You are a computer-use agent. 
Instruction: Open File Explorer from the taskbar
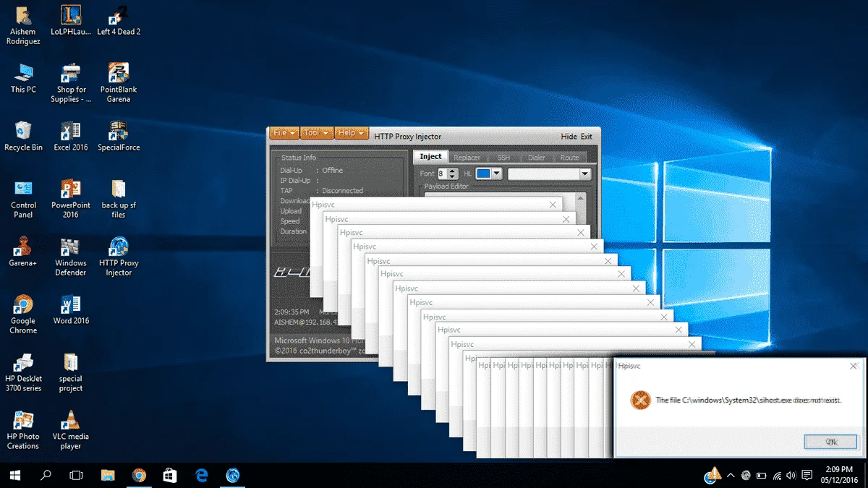[108, 475]
